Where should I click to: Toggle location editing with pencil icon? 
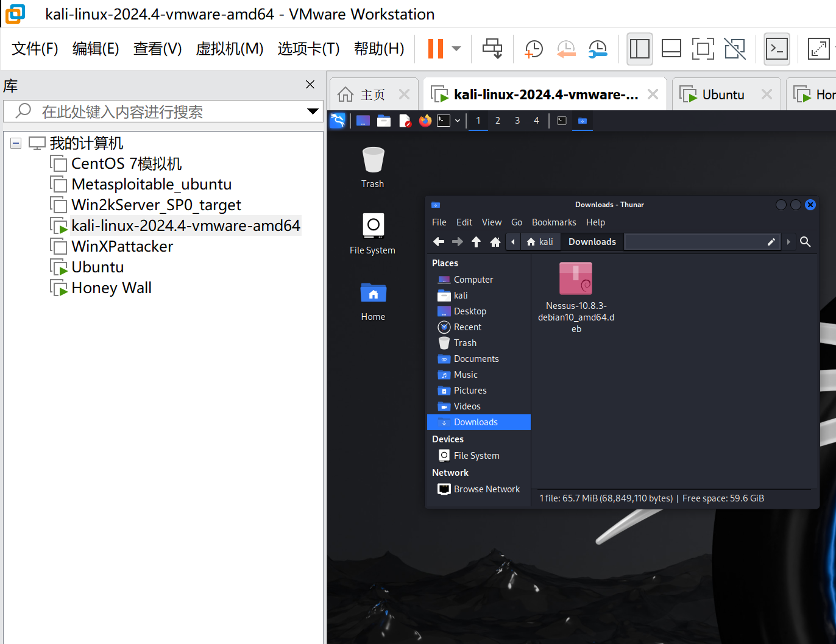(771, 242)
